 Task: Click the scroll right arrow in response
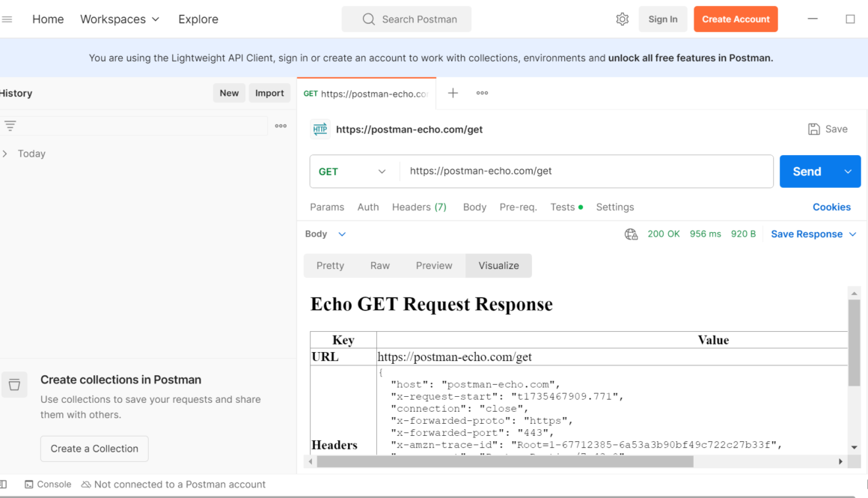[840, 461]
